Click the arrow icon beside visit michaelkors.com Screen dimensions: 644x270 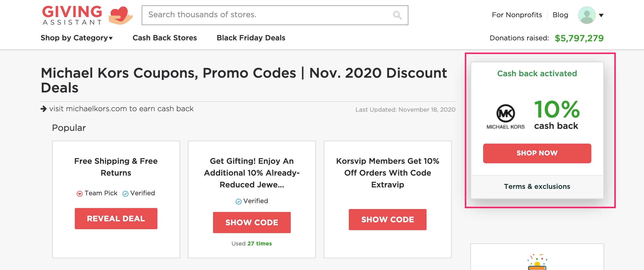tap(44, 109)
